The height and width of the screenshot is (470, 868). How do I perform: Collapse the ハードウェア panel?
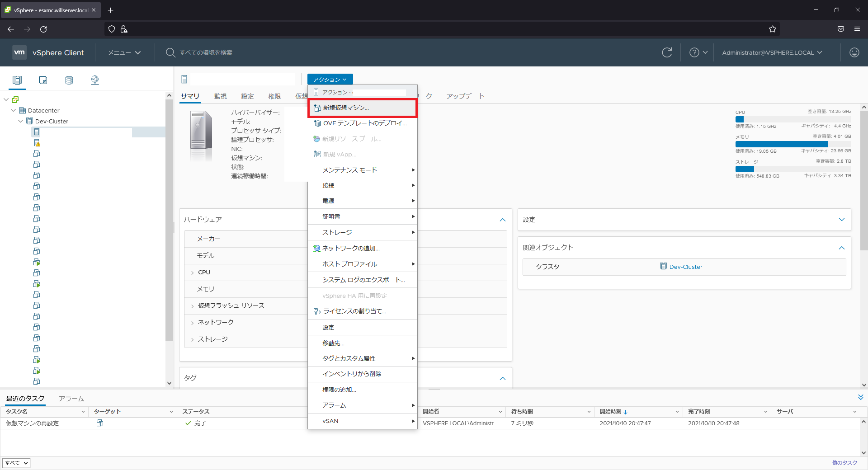click(502, 220)
